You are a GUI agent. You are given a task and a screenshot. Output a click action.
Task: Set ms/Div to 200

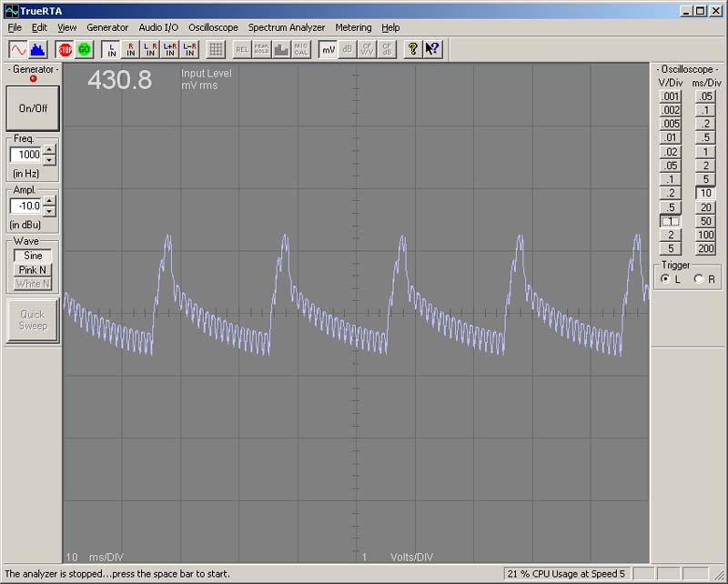coord(705,249)
